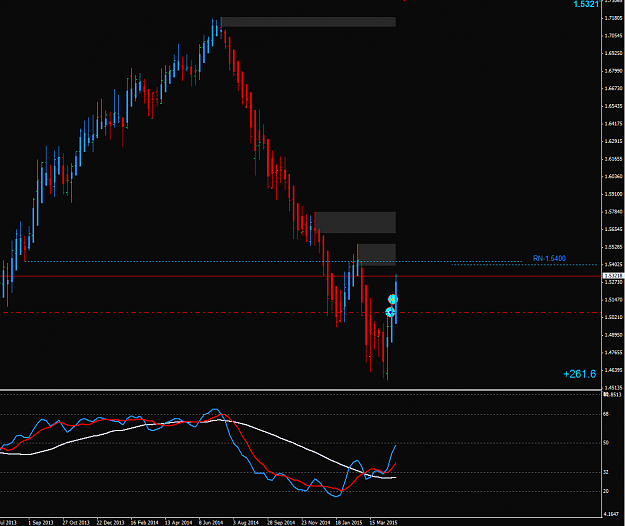Screen dimensions: 625x526
Task: Click the 16 Feb 2014 date label
Action: click(144, 522)
